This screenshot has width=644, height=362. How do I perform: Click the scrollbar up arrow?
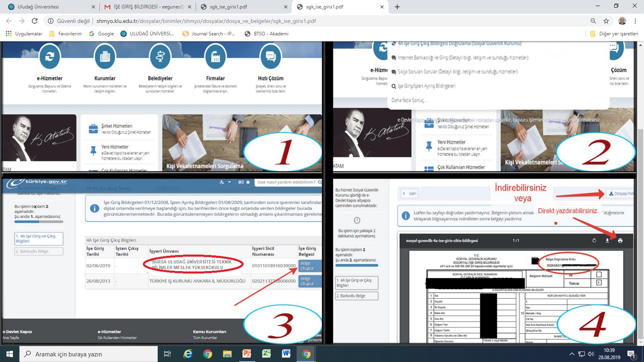click(x=641, y=45)
